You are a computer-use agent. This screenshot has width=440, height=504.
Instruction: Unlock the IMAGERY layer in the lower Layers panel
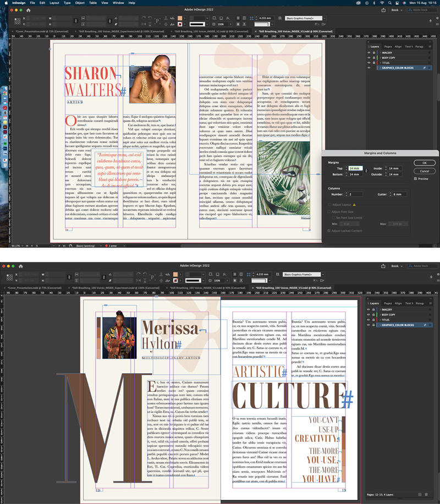[373, 309]
